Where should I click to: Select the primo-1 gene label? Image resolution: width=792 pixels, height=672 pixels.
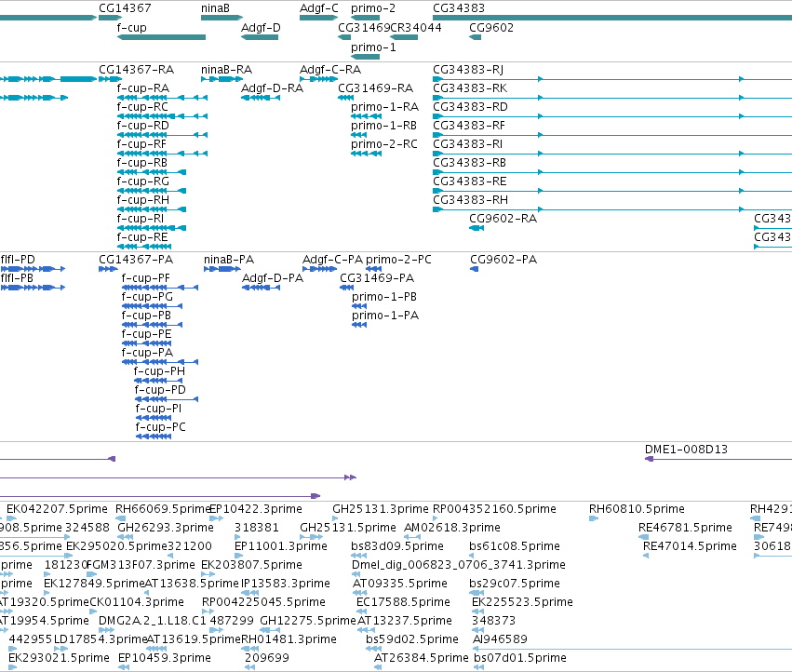pyautogui.click(x=373, y=47)
